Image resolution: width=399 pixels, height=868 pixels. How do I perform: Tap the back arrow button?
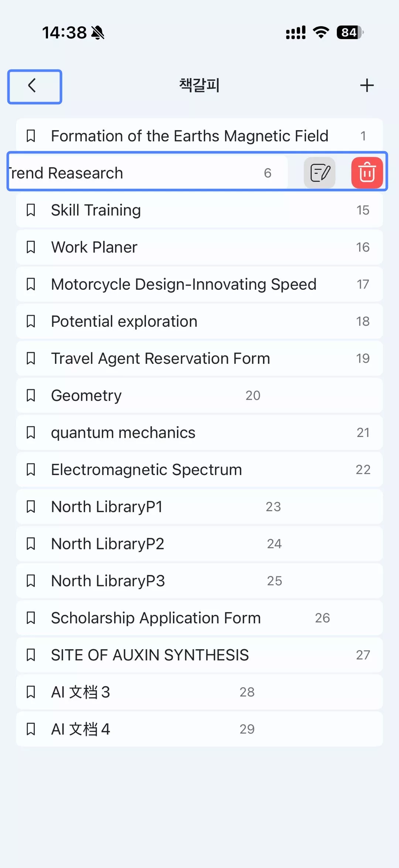click(x=34, y=87)
